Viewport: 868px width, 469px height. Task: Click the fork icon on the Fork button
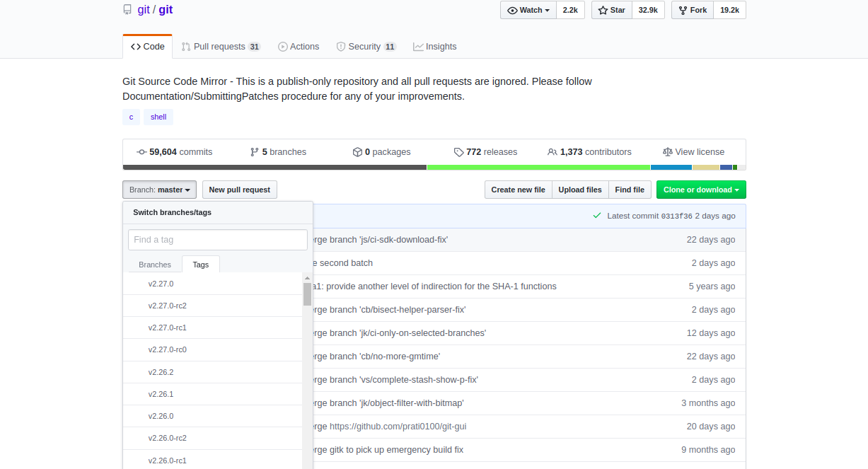[x=684, y=10]
